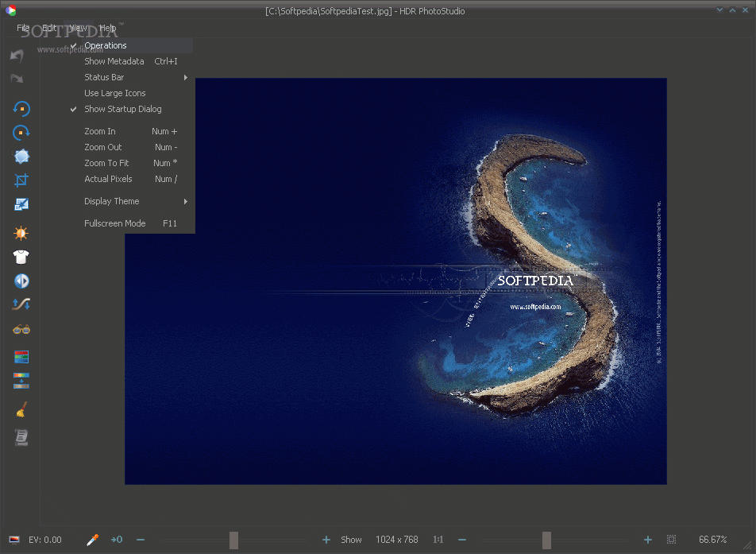Zoom in with the right plus button
This screenshot has width=756, height=554.
pos(648,540)
